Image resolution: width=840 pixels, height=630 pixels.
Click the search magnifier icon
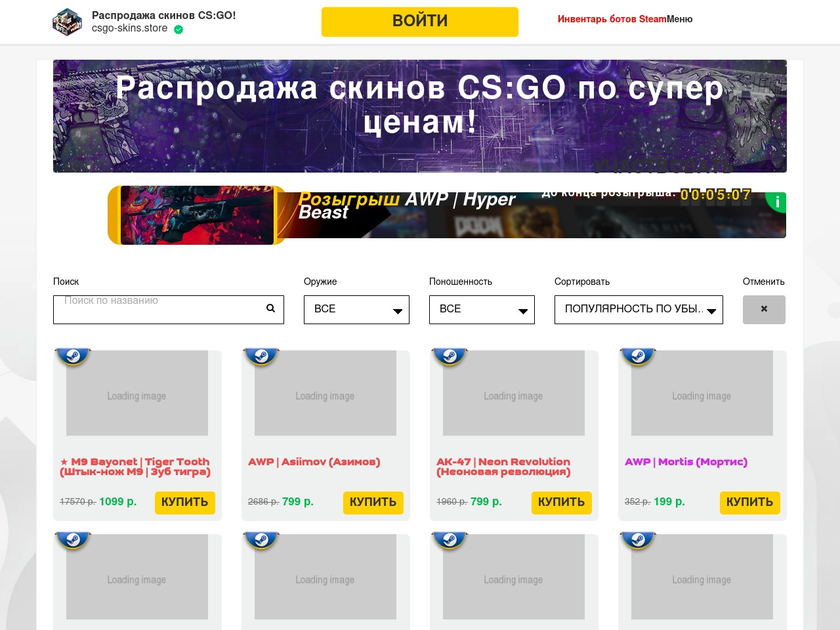[270, 308]
